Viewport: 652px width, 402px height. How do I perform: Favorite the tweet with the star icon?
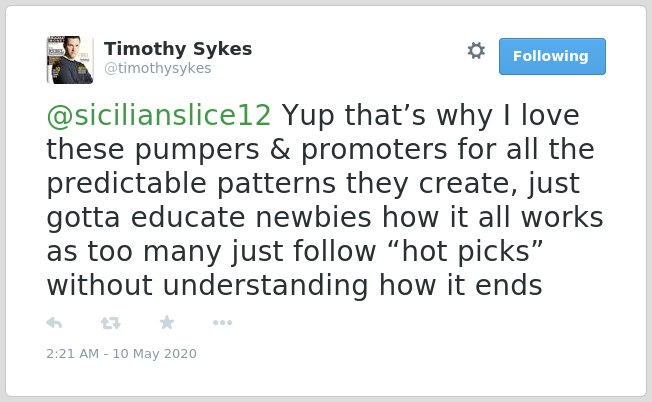(x=167, y=322)
